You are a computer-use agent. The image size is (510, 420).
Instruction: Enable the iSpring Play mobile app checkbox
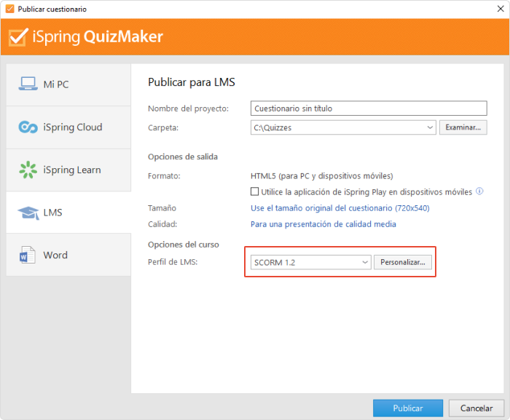(x=255, y=191)
